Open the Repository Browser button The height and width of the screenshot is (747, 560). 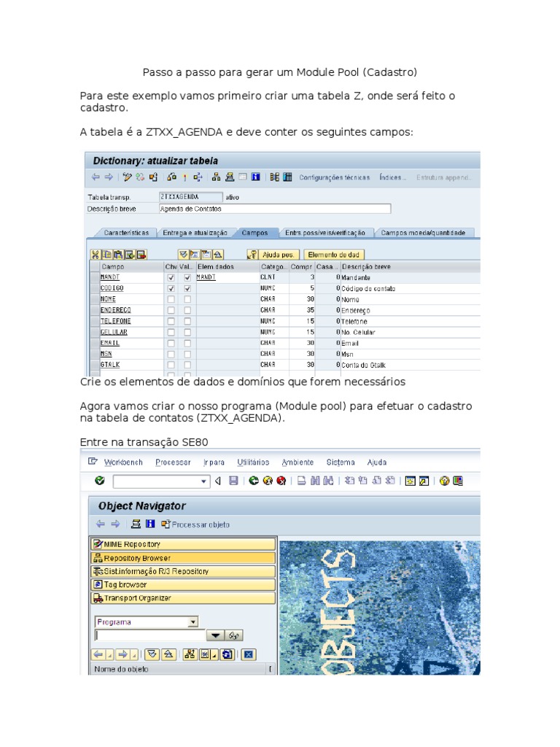pos(183,558)
